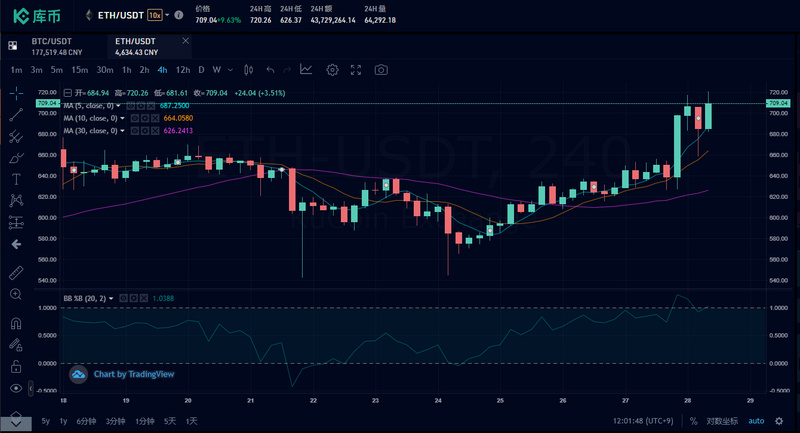Open the chart layout grid icon
This screenshot has width=800, height=433.
tap(13, 46)
